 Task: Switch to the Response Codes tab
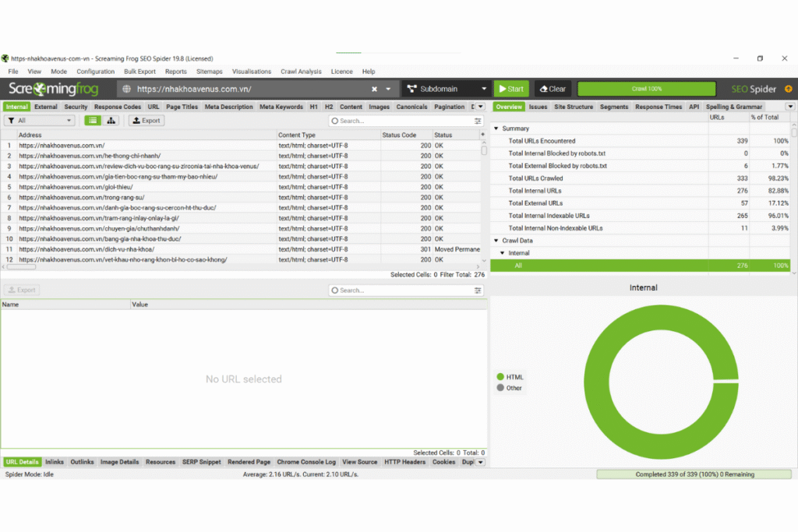118,107
